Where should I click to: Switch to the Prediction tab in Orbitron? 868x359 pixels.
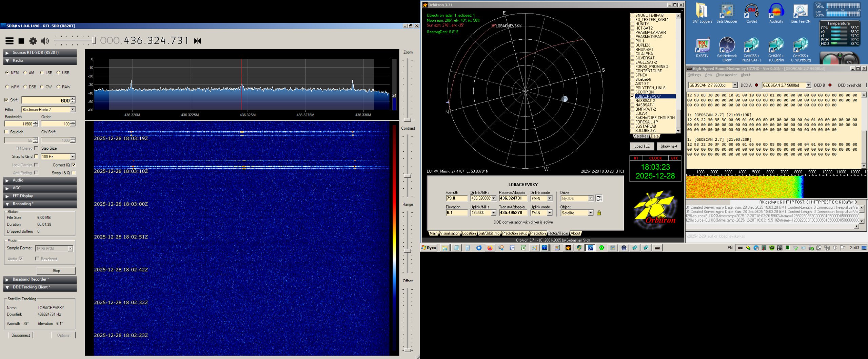538,233
